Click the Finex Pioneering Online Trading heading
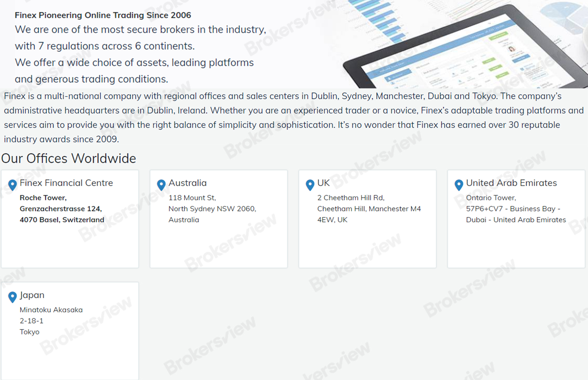 pos(103,15)
